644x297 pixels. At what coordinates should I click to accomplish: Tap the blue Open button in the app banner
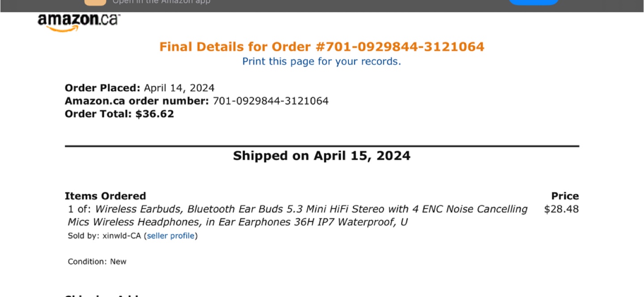point(533,1)
